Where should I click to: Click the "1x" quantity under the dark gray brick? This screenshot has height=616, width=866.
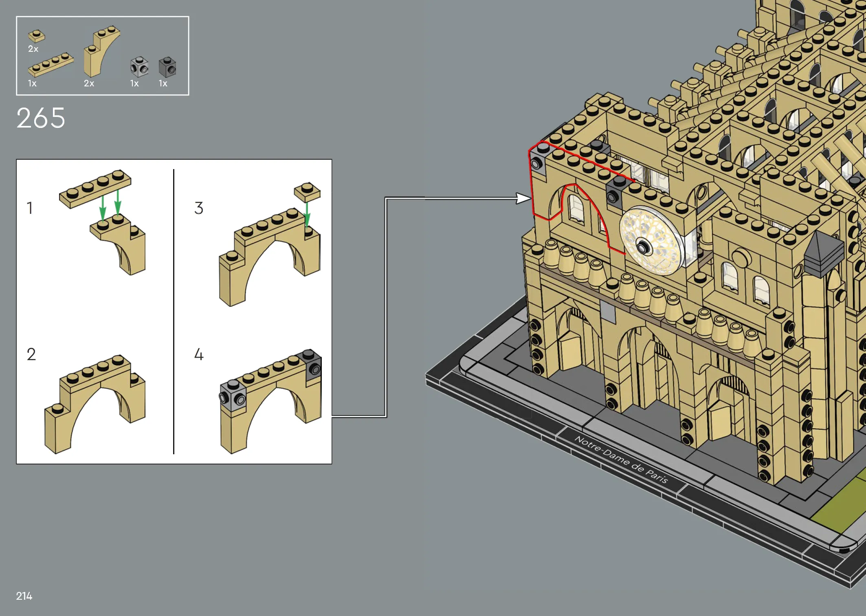click(163, 84)
